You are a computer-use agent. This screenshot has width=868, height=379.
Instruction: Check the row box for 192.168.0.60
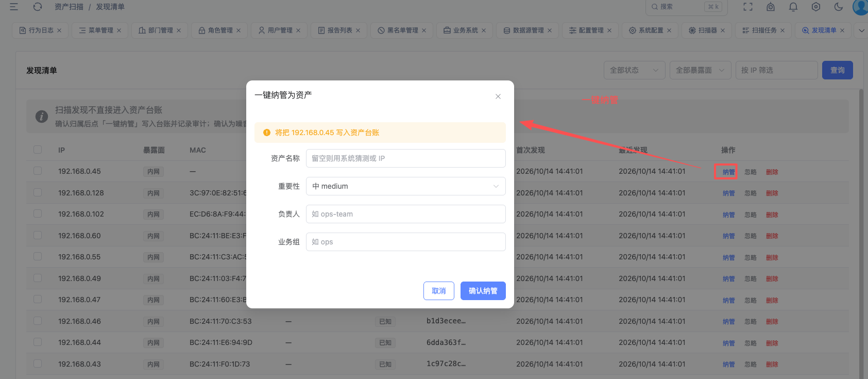coord(38,235)
